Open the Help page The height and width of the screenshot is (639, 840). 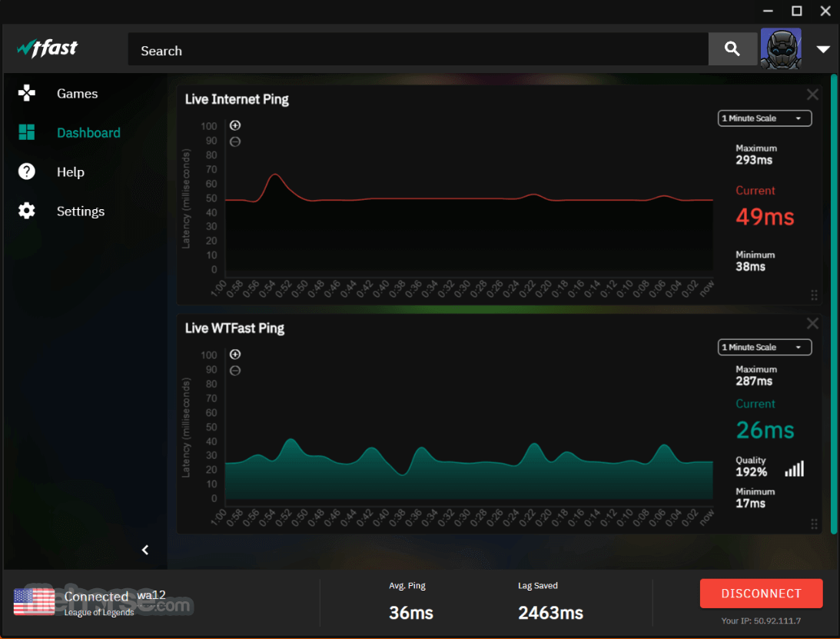tap(70, 171)
